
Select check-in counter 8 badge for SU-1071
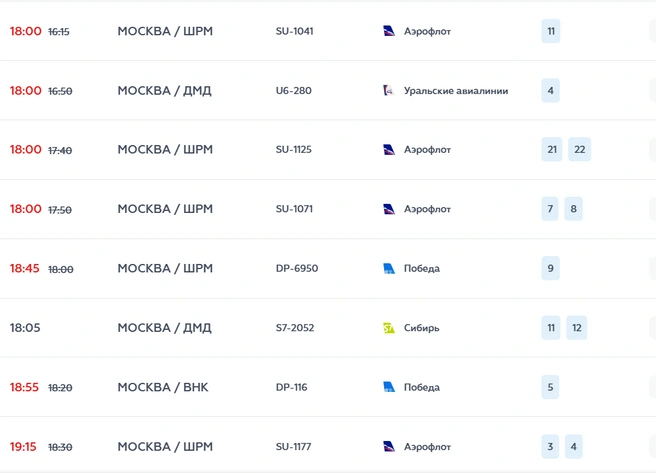574,209
